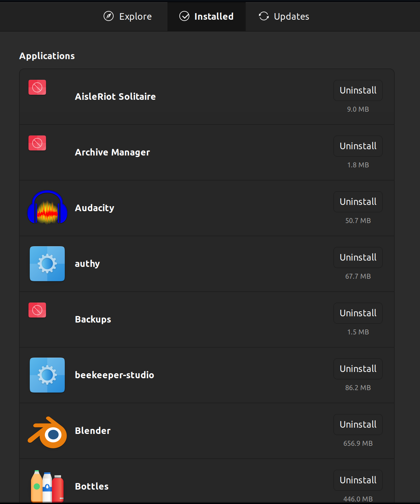
Task: Open the Updates tab
Action: coord(283,16)
